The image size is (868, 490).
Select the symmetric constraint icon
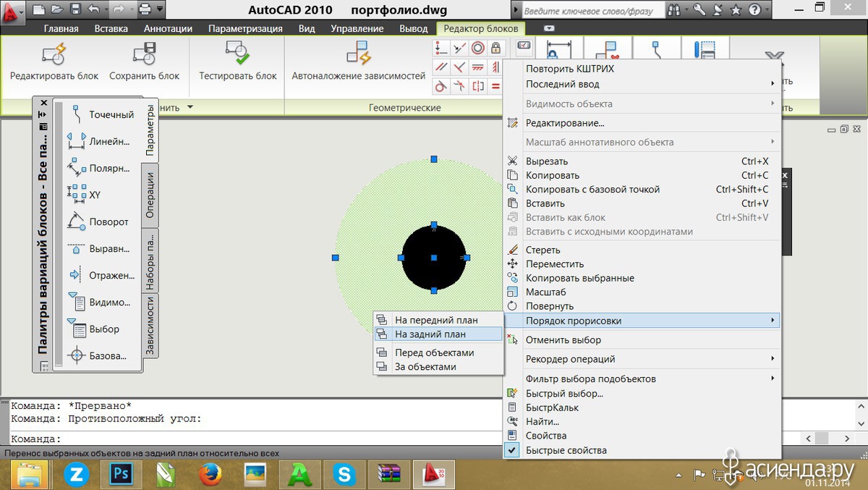pos(477,86)
